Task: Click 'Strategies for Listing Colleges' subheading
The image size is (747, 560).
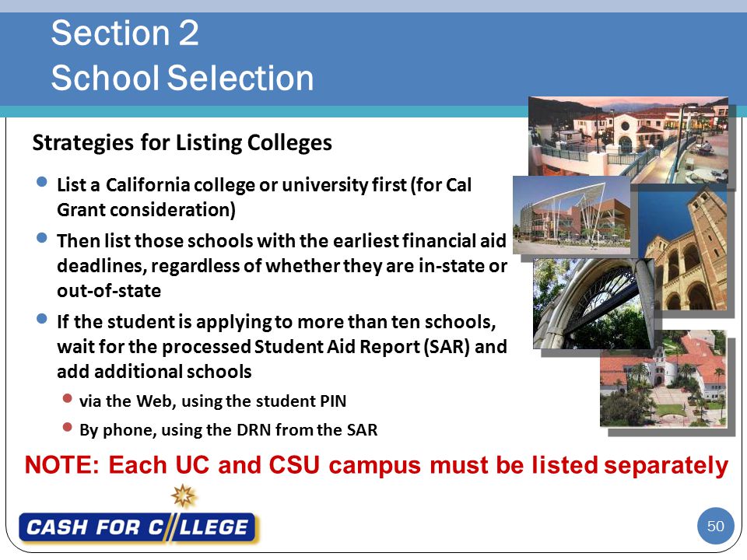Action: pyautogui.click(x=182, y=143)
